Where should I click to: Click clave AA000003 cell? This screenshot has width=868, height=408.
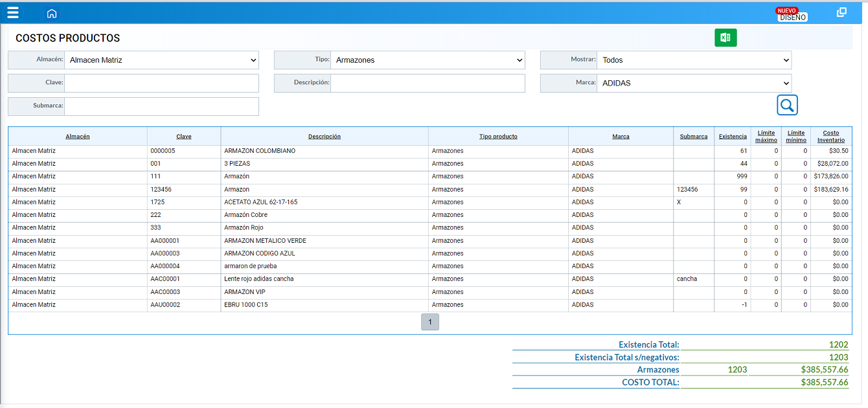165,253
